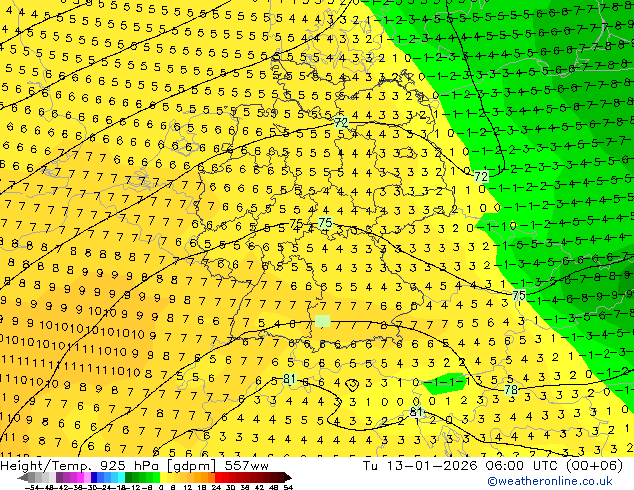The image size is (634, 490).
Task: Click the blank pale green contour label box
Action: pyautogui.click(x=322, y=321)
